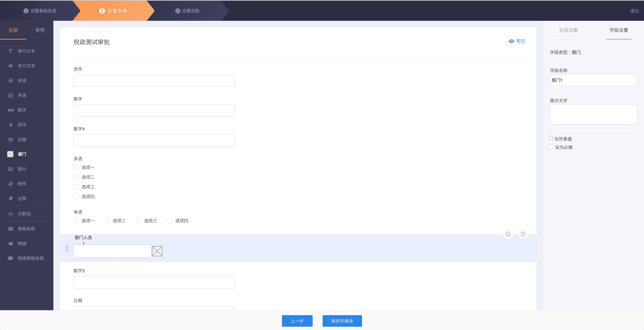Image resolution: width=644 pixels, height=330 pixels.
Task: Select radio 选项四 in 单选 group
Action: pos(170,221)
